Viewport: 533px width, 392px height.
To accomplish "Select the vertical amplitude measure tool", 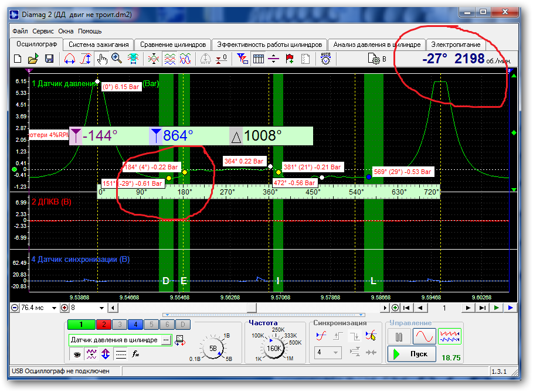I will [x=86, y=59].
